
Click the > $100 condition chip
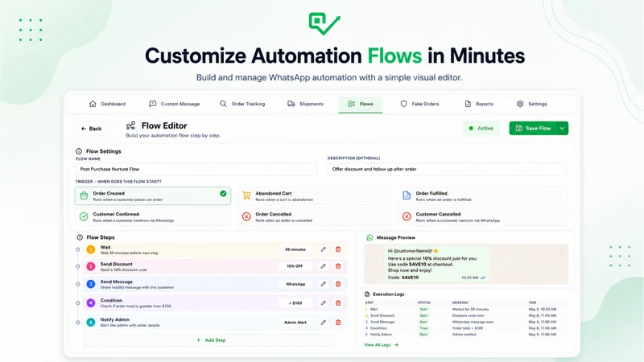tap(295, 303)
